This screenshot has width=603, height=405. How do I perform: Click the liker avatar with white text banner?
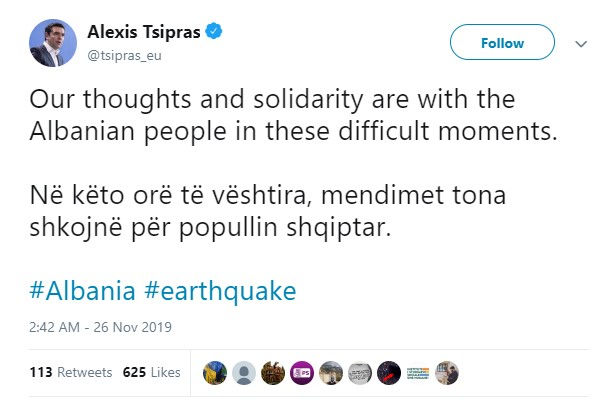click(x=419, y=373)
